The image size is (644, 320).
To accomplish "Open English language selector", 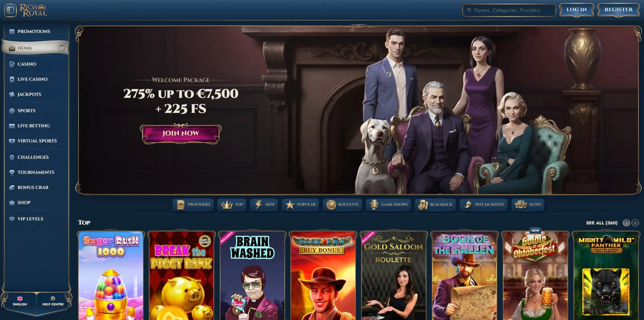I will click(20, 301).
